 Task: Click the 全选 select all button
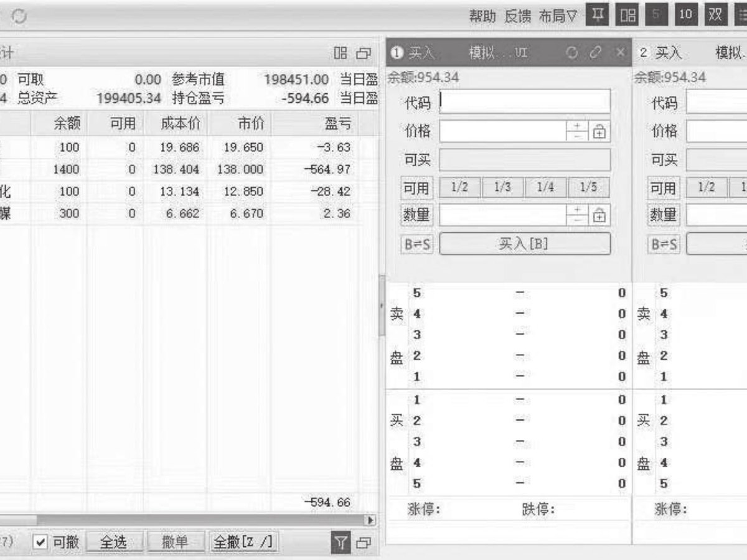click(113, 543)
